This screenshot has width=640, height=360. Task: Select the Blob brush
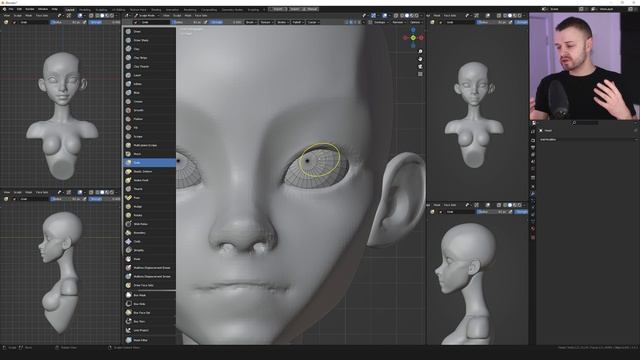pyautogui.click(x=149, y=93)
